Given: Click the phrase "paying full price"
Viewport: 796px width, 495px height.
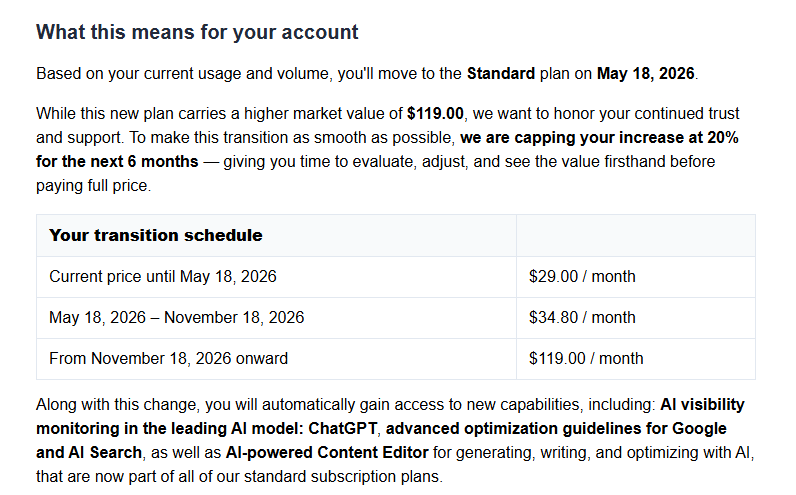Looking at the screenshot, I should click(x=92, y=183).
